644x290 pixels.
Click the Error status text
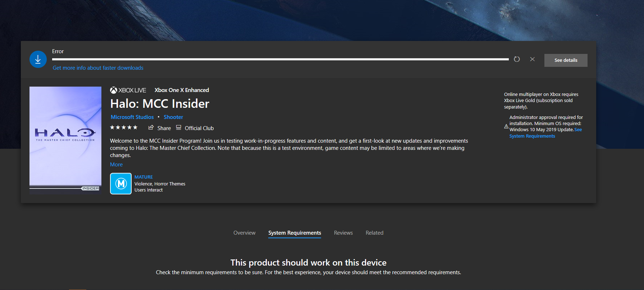click(58, 51)
